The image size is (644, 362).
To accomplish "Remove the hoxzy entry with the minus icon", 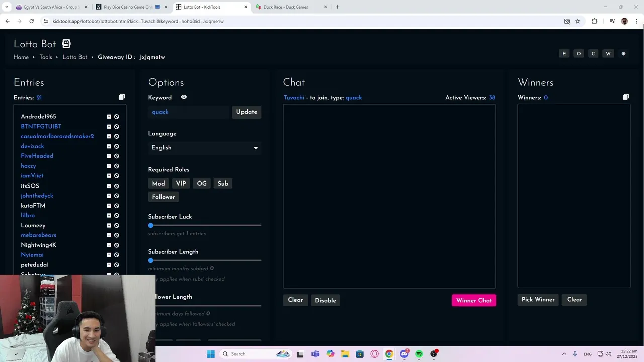I will click(109, 166).
